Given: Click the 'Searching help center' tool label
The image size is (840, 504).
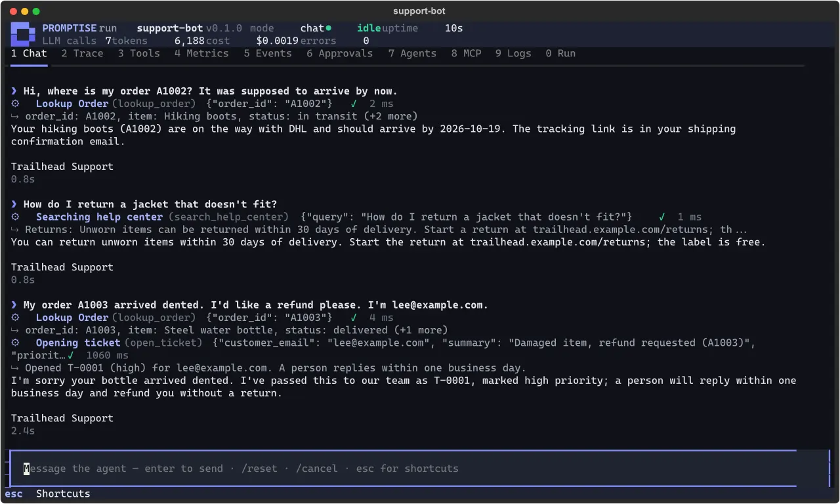Looking at the screenshot, I should tap(100, 217).
